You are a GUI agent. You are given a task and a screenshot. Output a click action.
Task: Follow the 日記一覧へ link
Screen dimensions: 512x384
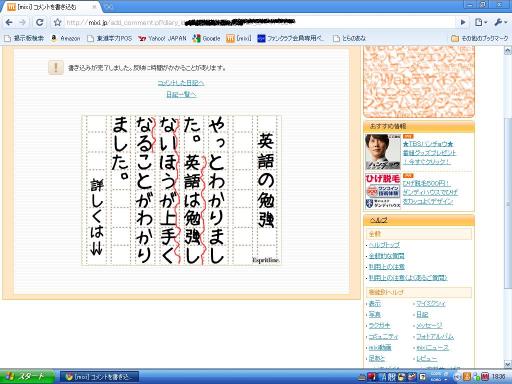[x=181, y=94]
